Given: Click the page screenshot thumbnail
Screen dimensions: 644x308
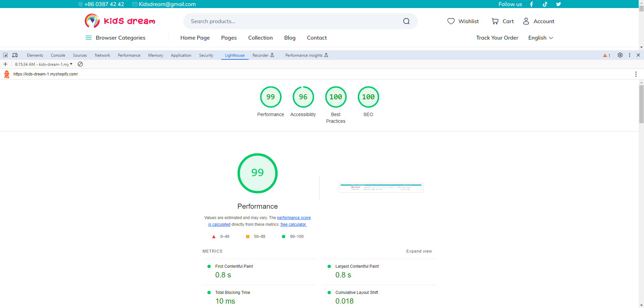Looking at the screenshot, I should [x=381, y=188].
